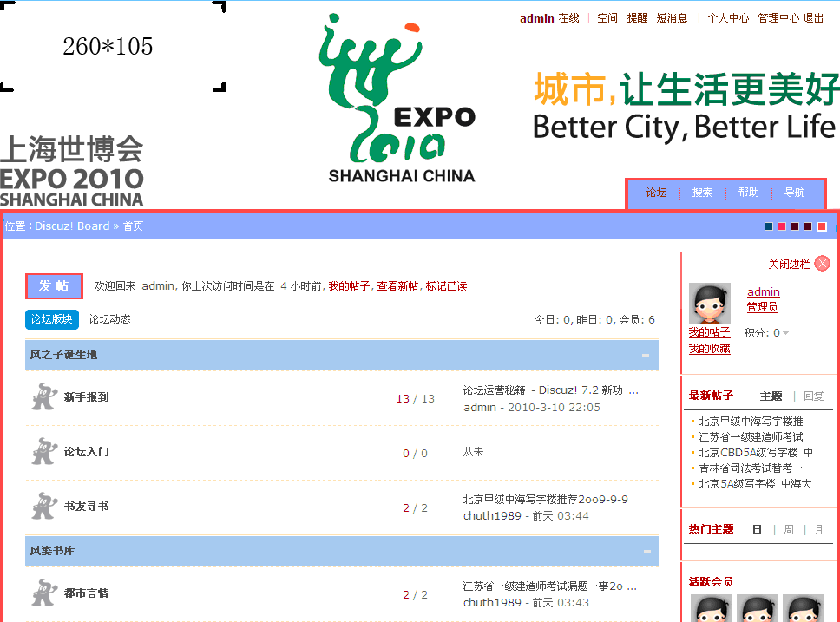Image resolution: width=840 pixels, height=622 pixels.
Task: Click the 关闭边栏 text link
Action: click(x=789, y=264)
